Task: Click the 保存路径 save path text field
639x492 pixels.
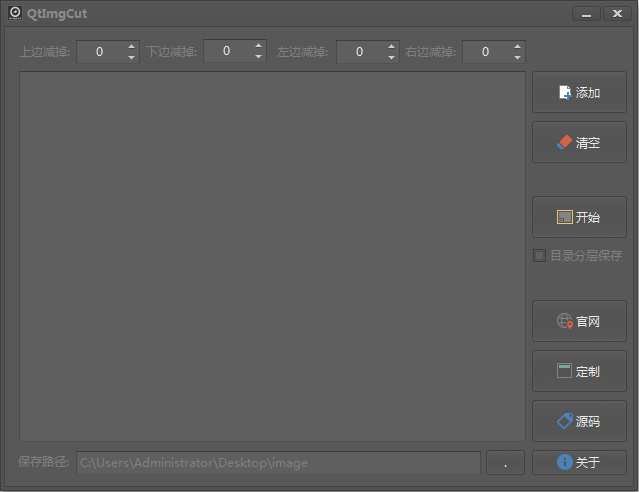Action: coord(278,463)
